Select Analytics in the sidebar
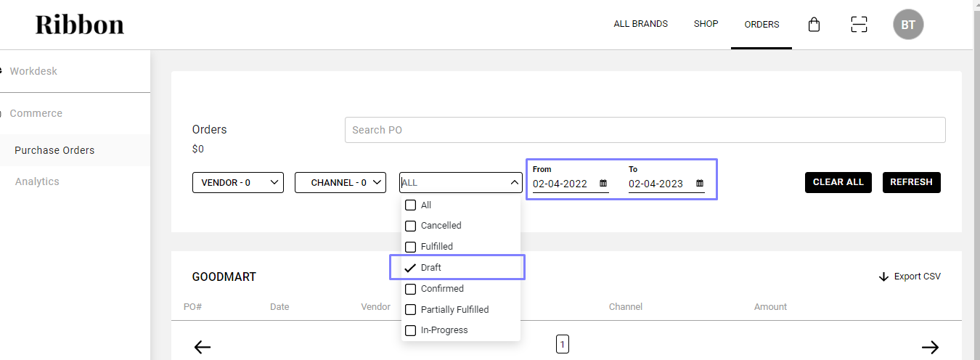This screenshot has width=980, height=360. tap(37, 181)
